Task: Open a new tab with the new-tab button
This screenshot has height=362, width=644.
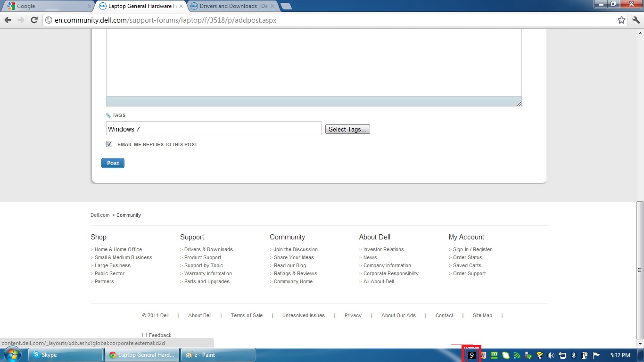Action: 286,6
